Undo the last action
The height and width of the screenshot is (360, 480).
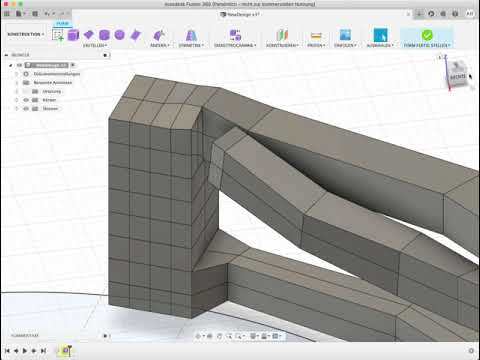(x=48, y=14)
